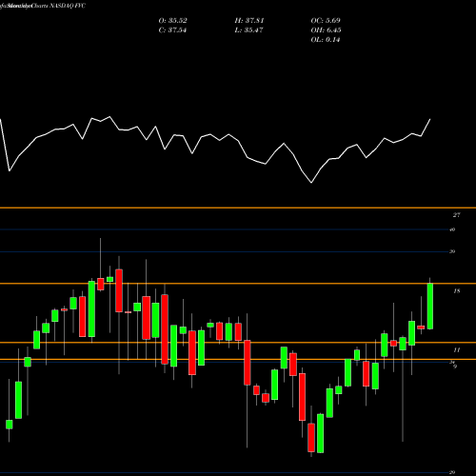Select the high price value H: 37.81
This screenshot has height=476, width=476.
[x=249, y=21]
